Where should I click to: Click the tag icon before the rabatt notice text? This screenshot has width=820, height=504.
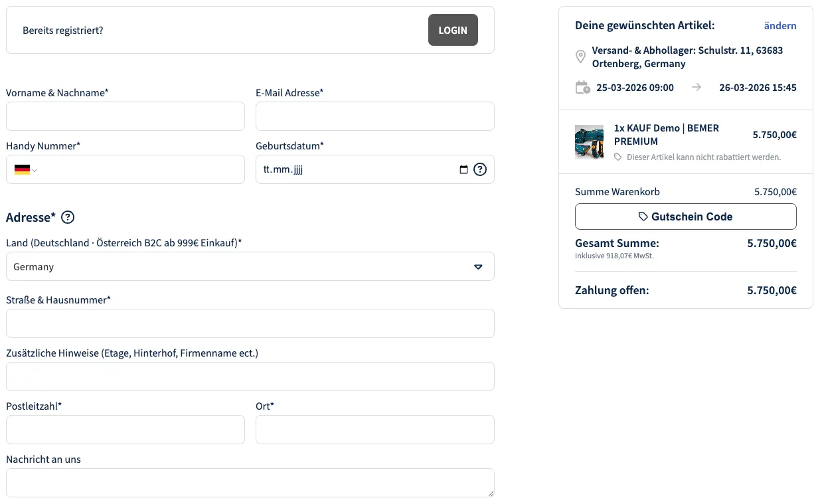[617, 157]
